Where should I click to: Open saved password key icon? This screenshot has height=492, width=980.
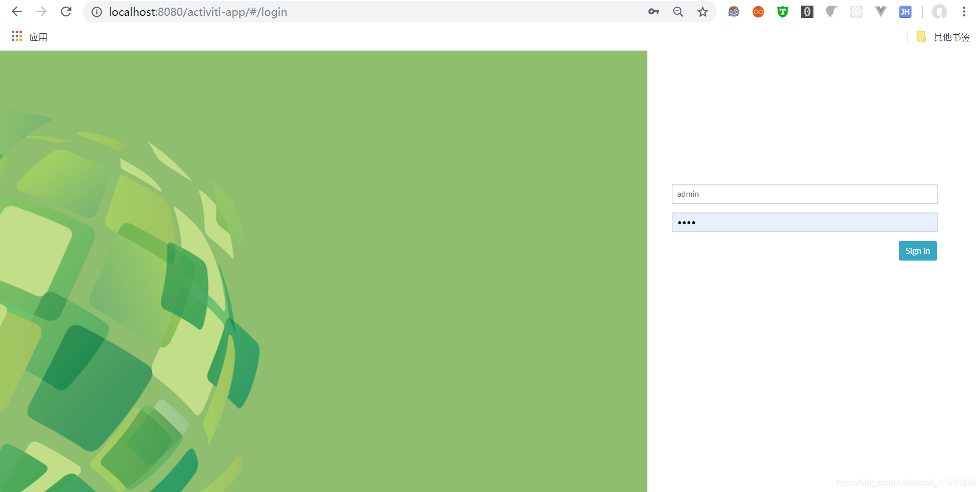point(654,12)
